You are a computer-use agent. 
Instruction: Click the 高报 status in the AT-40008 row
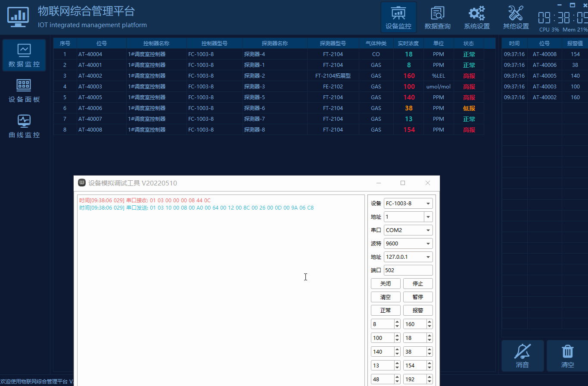pos(469,130)
